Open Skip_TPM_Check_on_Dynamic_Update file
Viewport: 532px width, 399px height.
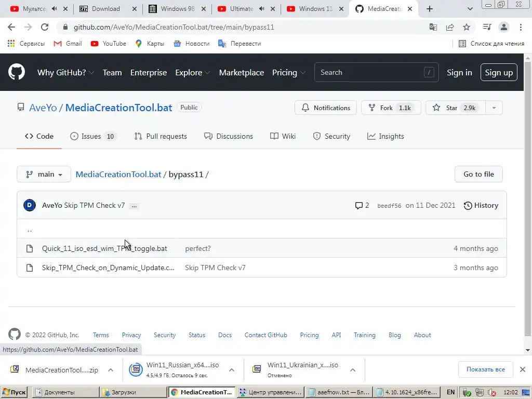point(108,268)
